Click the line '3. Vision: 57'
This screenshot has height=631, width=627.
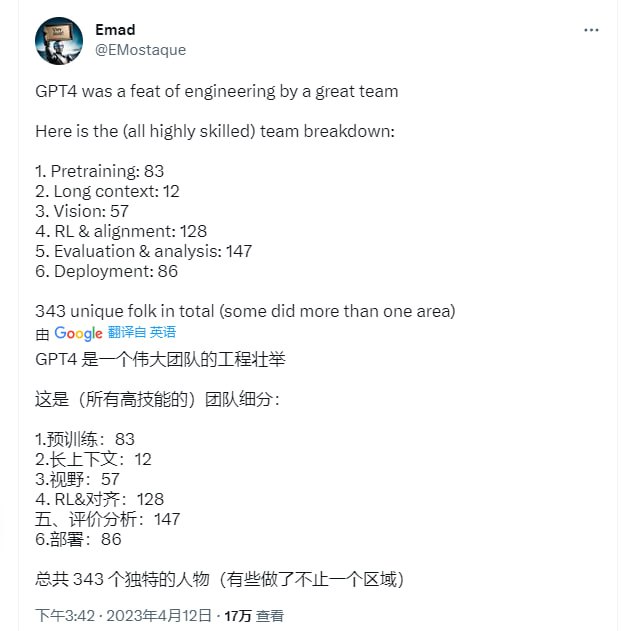82,211
